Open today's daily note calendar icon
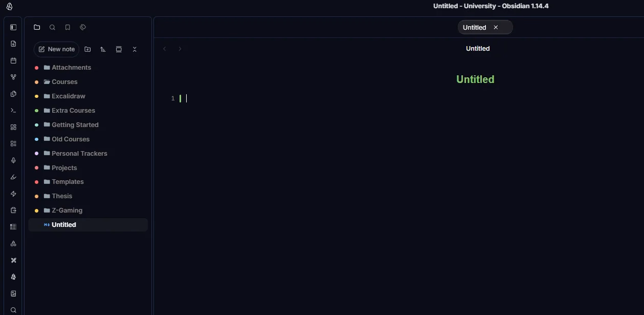 click(x=13, y=60)
